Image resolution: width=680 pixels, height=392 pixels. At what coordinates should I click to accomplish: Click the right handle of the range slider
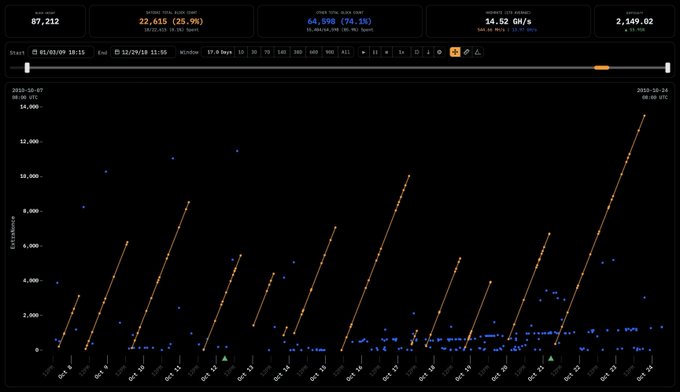tap(667, 68)
